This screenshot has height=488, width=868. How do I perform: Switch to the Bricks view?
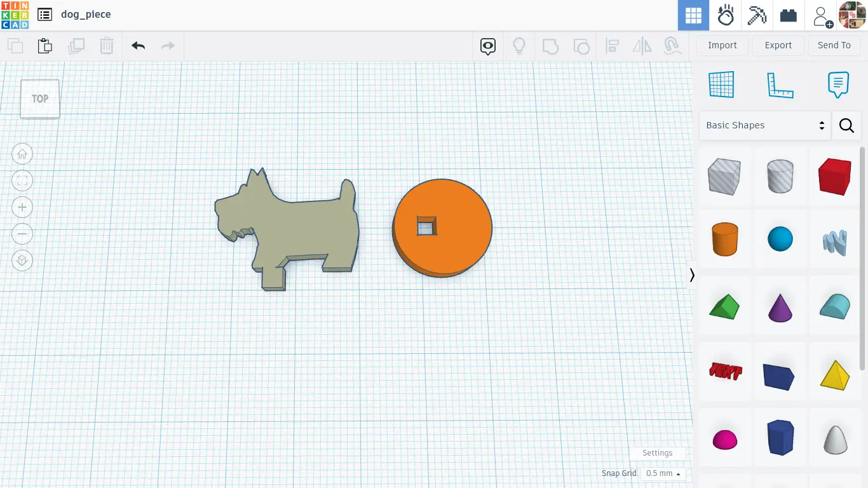[789, 15]
